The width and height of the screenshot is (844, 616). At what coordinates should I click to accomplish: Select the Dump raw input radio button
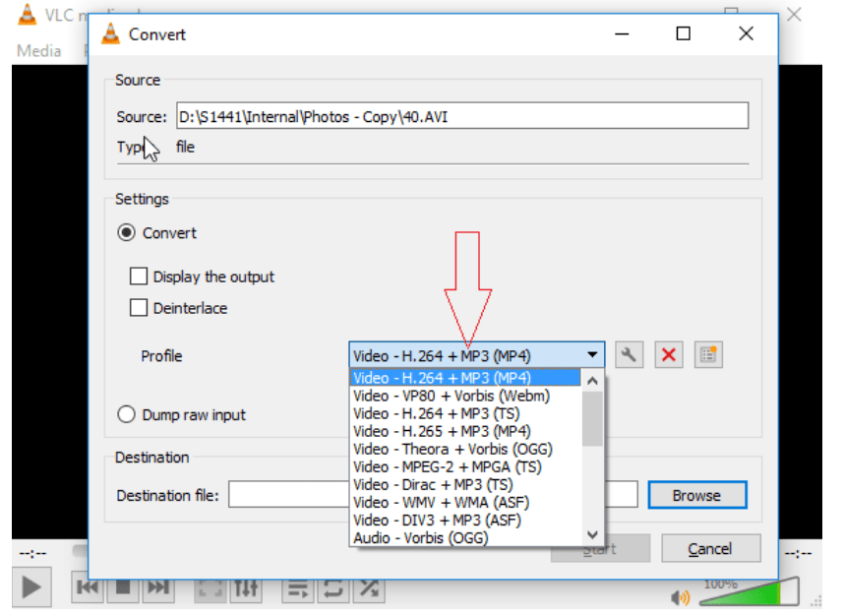coord(127,414)
